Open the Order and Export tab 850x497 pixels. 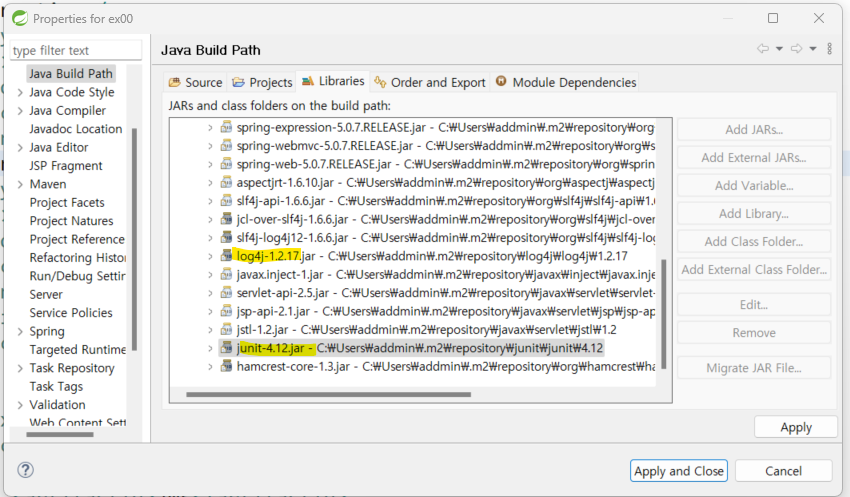(x=430, y=82)
